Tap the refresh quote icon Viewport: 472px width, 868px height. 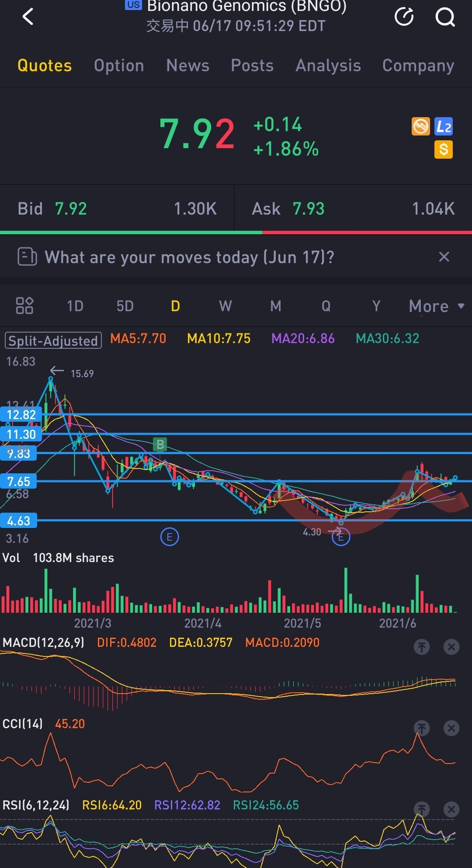point(404,17)
